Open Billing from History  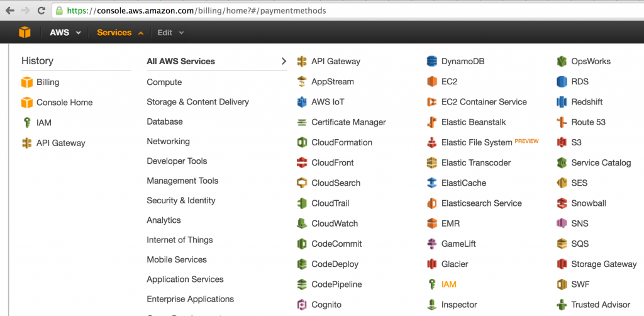coord(40,82)
